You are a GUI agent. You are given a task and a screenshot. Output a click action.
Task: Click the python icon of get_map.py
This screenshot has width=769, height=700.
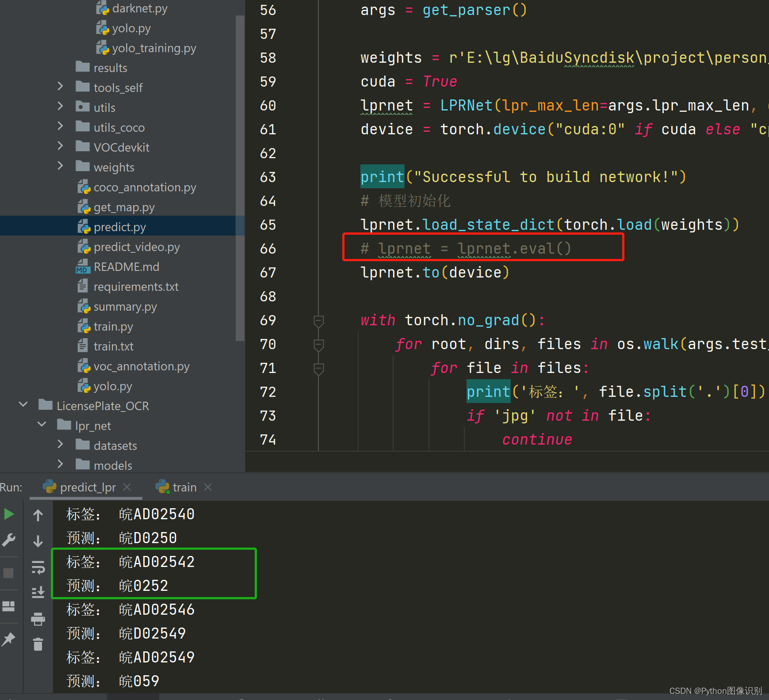click(84, 207)
